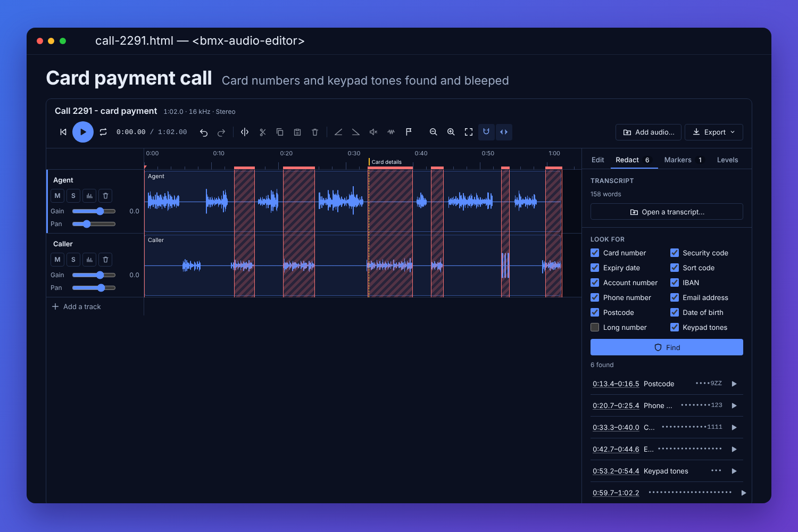Open the Export dropdown
The height and width of the screenshot is (532, 798).
point(714,132)
